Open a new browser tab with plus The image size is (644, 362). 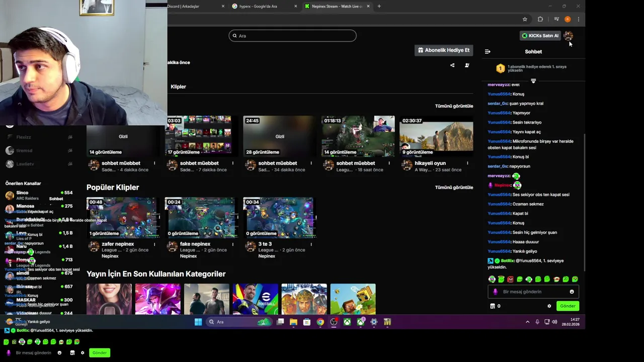point(379,6)
